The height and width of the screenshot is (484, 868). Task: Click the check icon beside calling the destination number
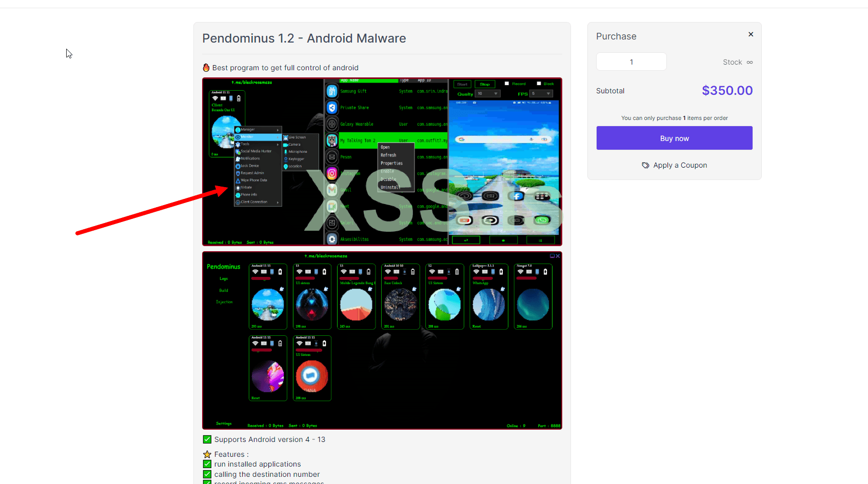click(x=207, y=474)
